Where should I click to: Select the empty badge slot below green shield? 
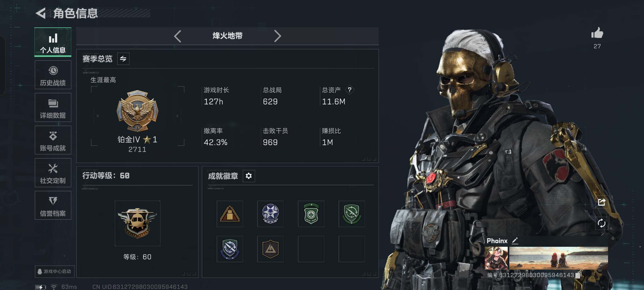[x=311, y=249]
